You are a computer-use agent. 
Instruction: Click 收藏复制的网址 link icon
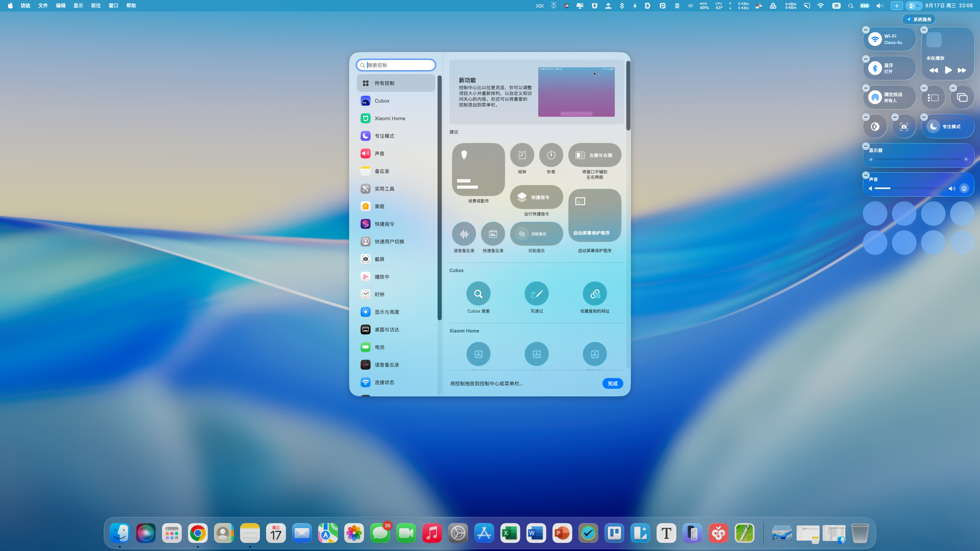(x=595, y=293)
